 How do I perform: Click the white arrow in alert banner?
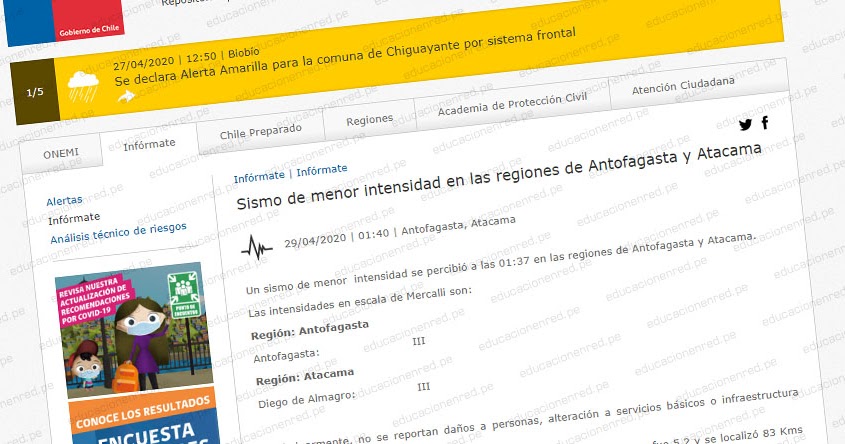coord(126,97)
